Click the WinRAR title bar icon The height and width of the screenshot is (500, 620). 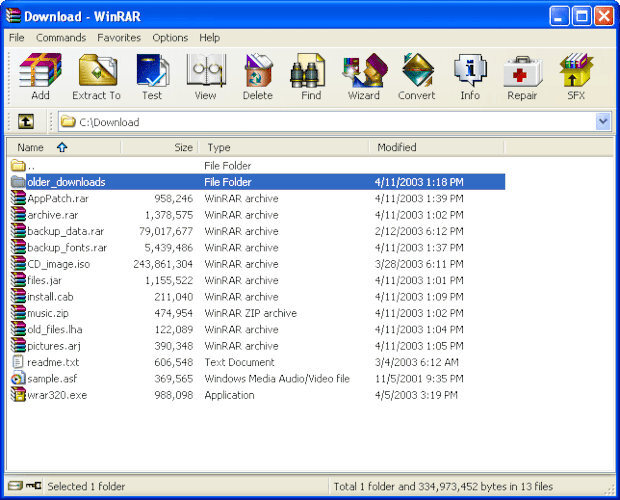coord(13,16)
